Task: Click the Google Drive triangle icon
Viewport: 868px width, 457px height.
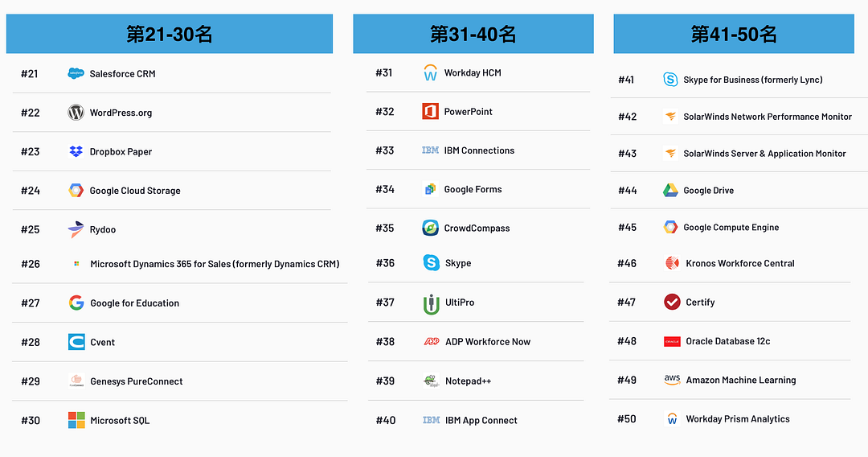Action: click(x=670, y=190)
